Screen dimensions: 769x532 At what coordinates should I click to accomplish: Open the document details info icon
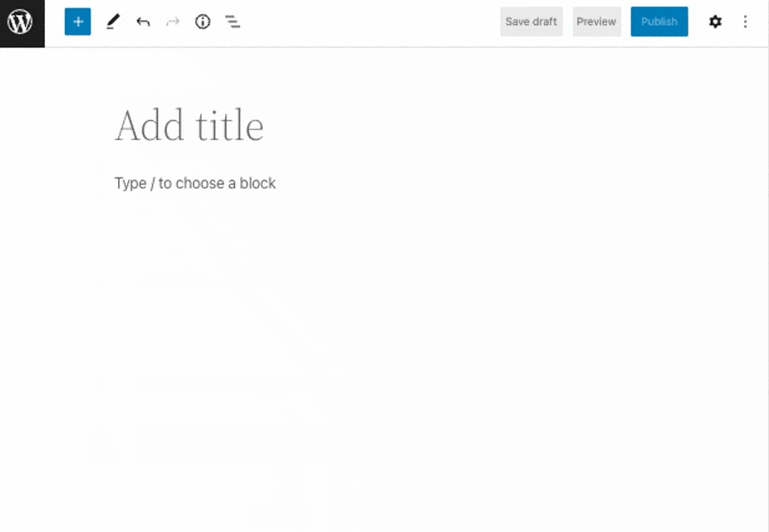point(203,22)
